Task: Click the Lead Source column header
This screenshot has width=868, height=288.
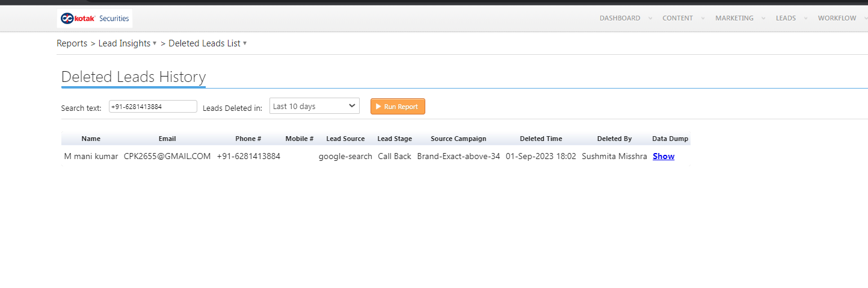Action: (345, 139)
